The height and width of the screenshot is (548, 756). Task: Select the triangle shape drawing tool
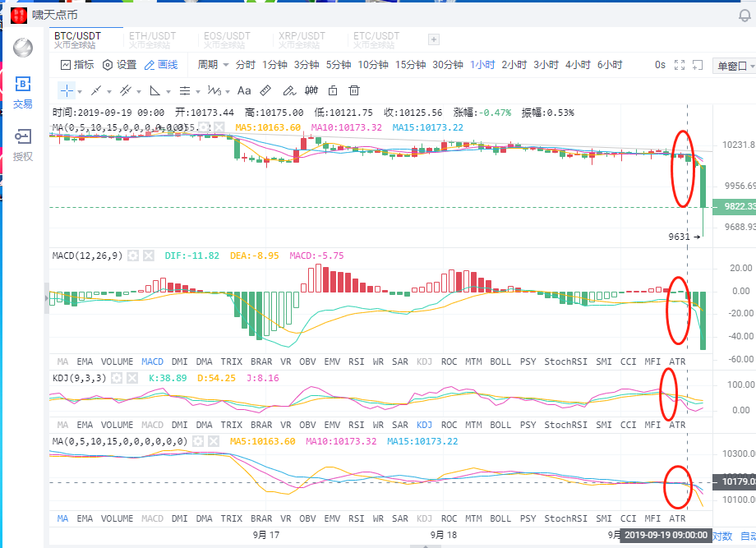[154, 90]
